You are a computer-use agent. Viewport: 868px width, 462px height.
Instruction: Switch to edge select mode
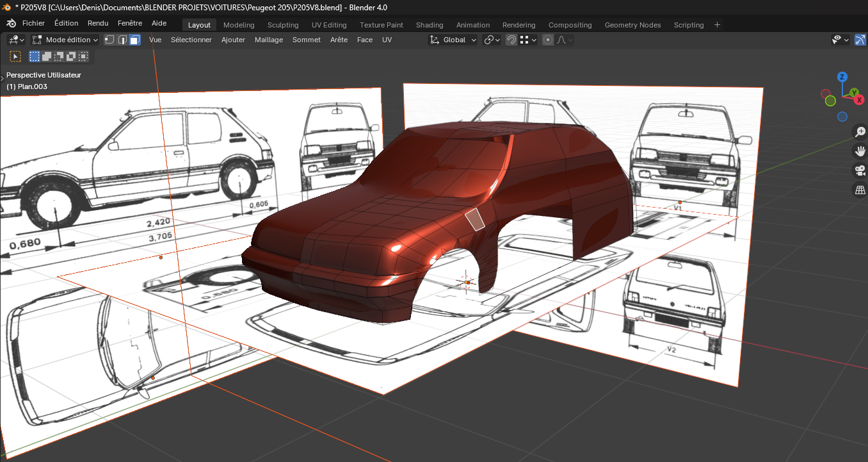(x=122, y=40)
